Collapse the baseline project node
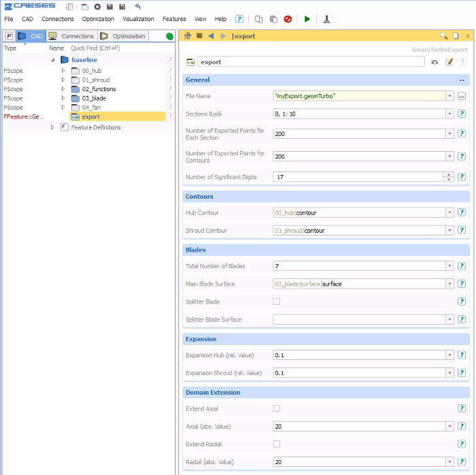The image size is (476, 475). coord(52,60)
